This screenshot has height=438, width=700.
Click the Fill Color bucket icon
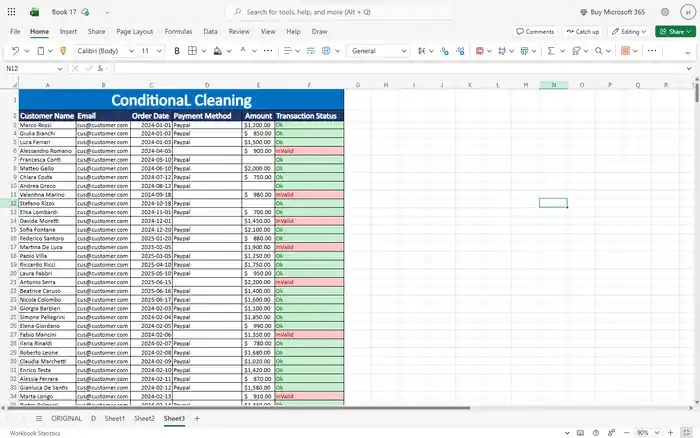point(217,51)
